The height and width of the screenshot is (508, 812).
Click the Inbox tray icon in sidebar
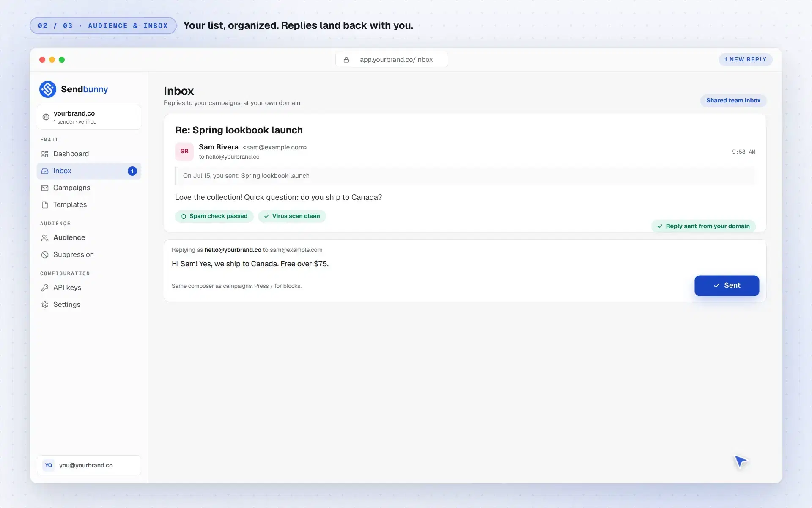(45, 171)
